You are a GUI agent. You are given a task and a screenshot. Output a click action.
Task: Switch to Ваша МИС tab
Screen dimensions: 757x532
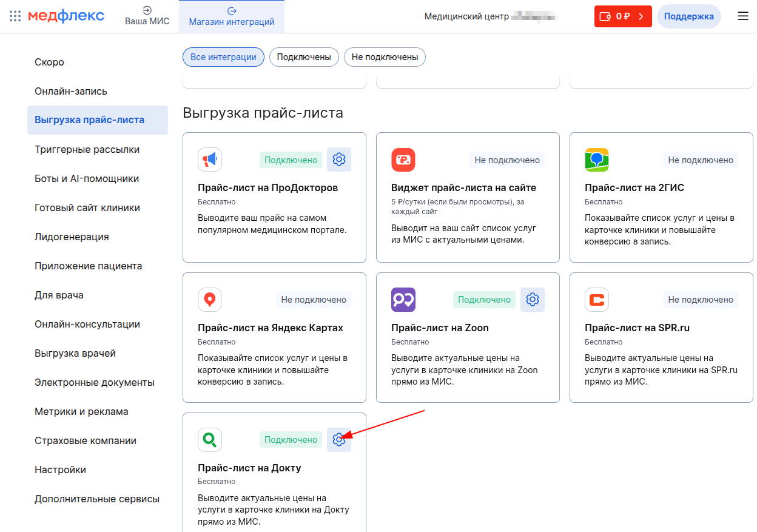pyautogui.click(x=147, y=16)
